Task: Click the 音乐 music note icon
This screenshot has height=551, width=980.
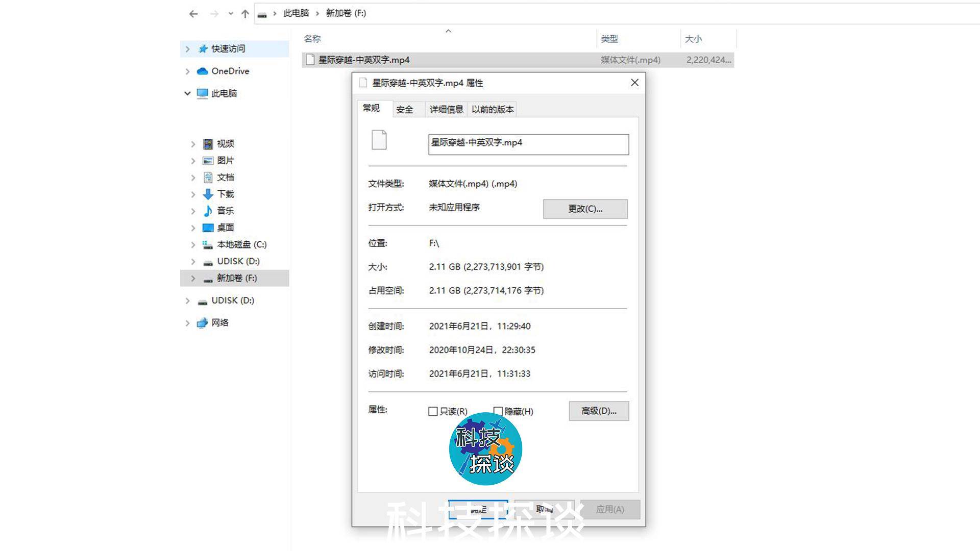Action: click(208, 211)
